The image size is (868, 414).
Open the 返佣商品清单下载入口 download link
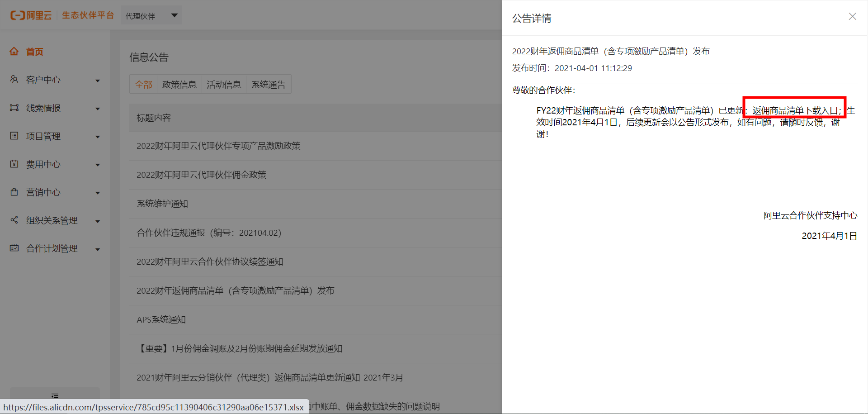point(795,110)
